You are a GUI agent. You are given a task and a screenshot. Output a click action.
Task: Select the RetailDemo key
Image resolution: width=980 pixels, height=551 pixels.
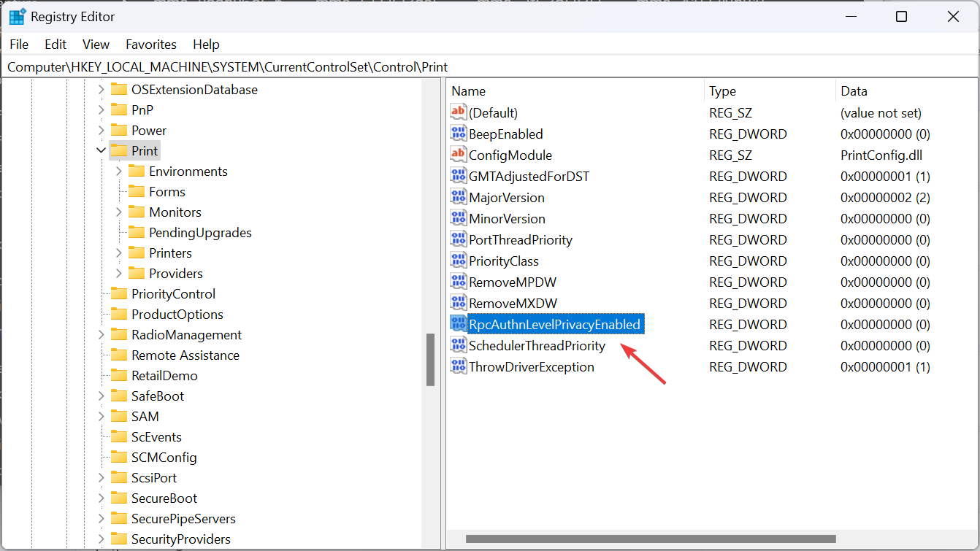point(164,375)
